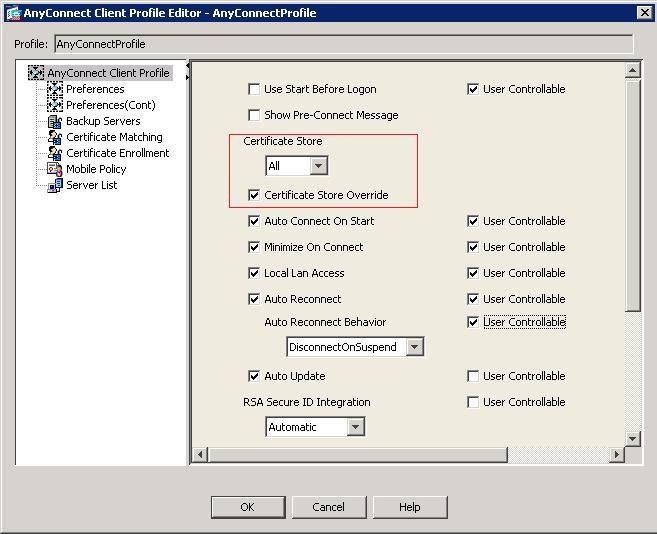Open the Preferences section
The height and width of the screenshot is (534, 657).
coord(95,89)
